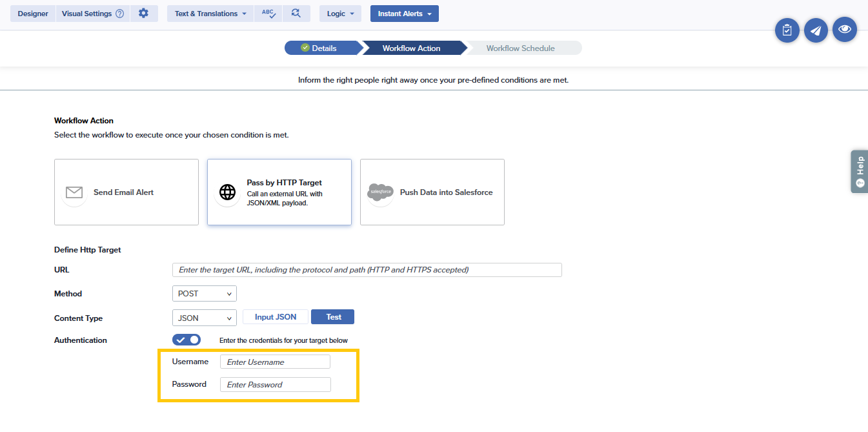Open the Method POST dropdown
This screenshot has width=868, height=432.
coord(204,294)
